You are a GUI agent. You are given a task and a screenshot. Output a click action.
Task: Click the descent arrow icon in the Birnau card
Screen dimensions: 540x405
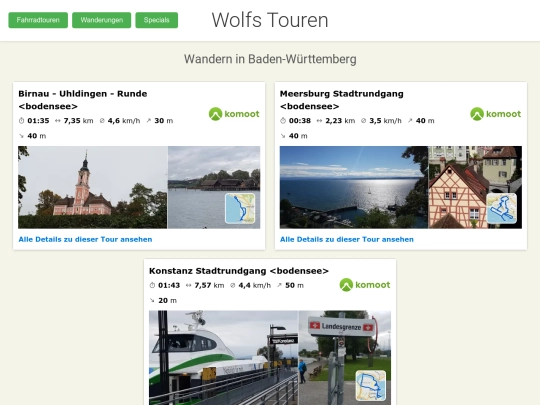[x=21, y=136]
